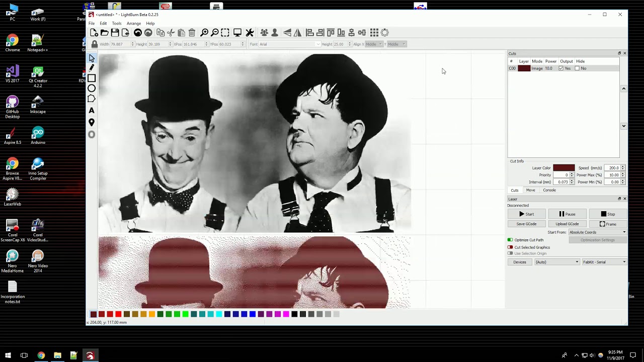
Task: Open the (Auto) port dropdown
Action: (x=557, y=262)
